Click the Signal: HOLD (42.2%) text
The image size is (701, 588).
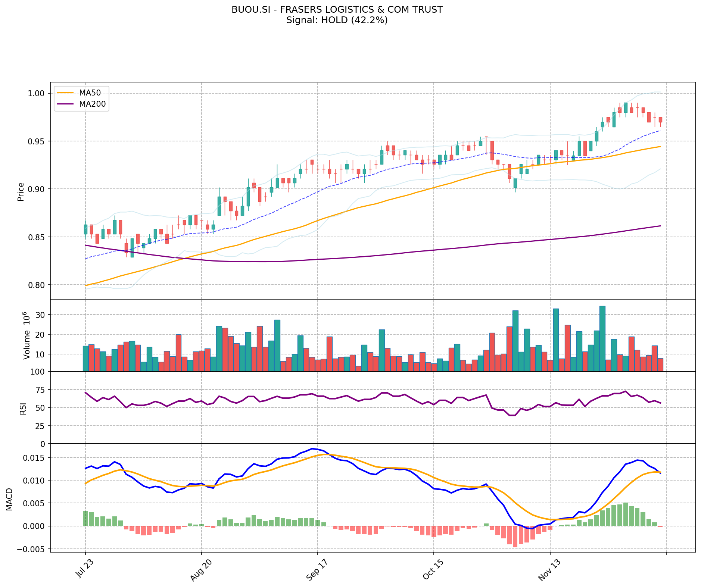(x=337, y=20)
